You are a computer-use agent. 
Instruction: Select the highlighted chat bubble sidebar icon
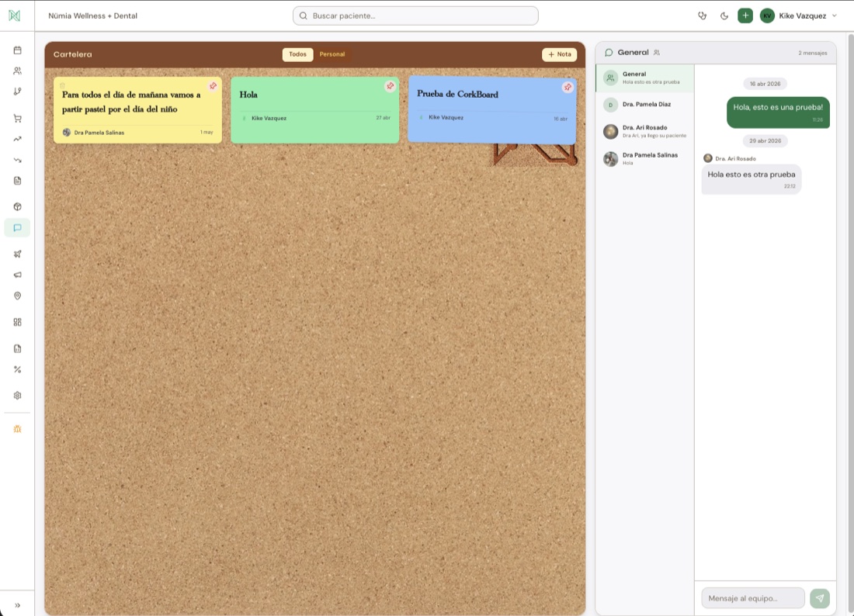coord(17,228)
